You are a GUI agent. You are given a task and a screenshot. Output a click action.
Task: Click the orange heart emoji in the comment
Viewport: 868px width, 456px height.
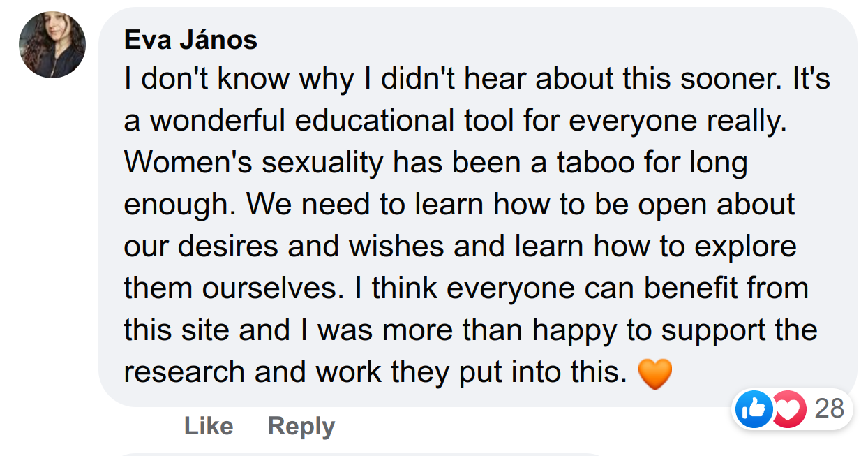655,374
